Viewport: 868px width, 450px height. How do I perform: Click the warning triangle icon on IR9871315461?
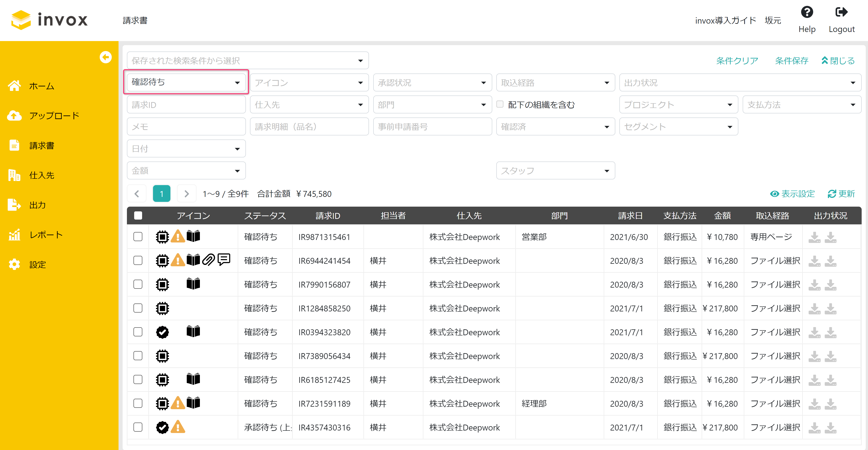click(x=178, y=237)
